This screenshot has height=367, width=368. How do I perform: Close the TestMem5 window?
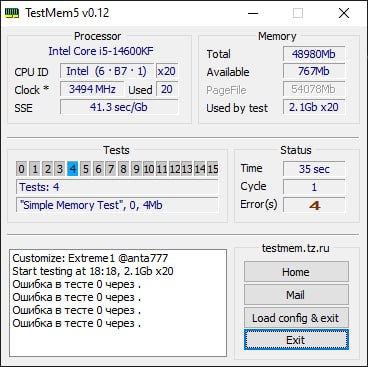click(344, 13)
